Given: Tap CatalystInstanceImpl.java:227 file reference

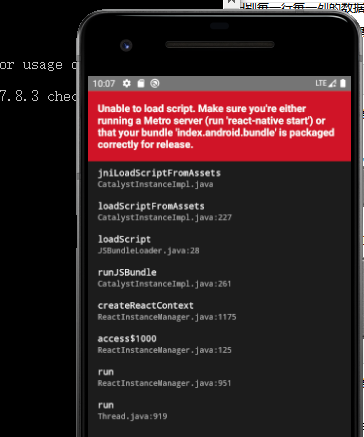Looking at the screenshot, I should coord(165,217).
